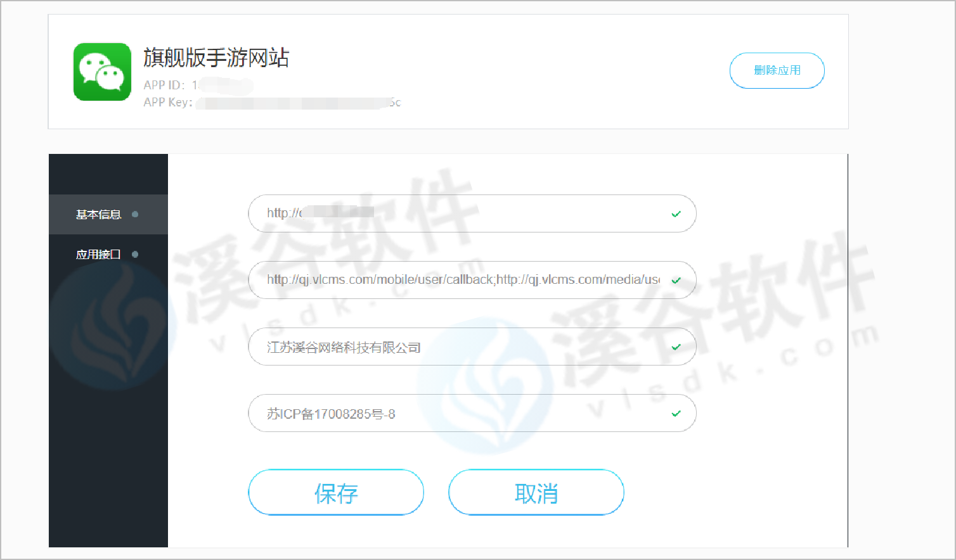
Task: Focus the 苏ICP备17008285号-8 input field
Action: tap(472, 413)
